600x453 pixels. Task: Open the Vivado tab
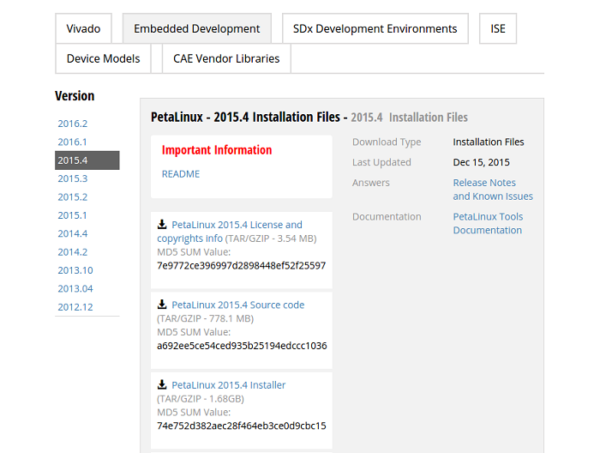(x=83, y=29)
